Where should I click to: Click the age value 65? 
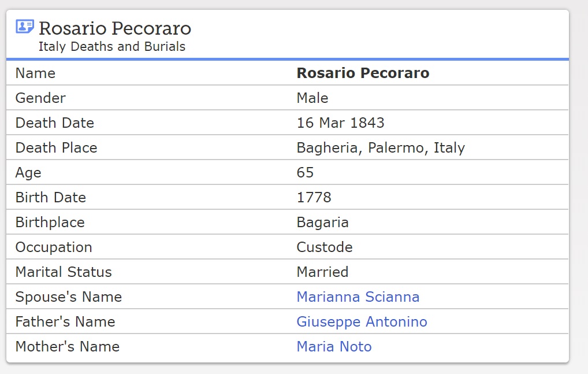(305, 172)
